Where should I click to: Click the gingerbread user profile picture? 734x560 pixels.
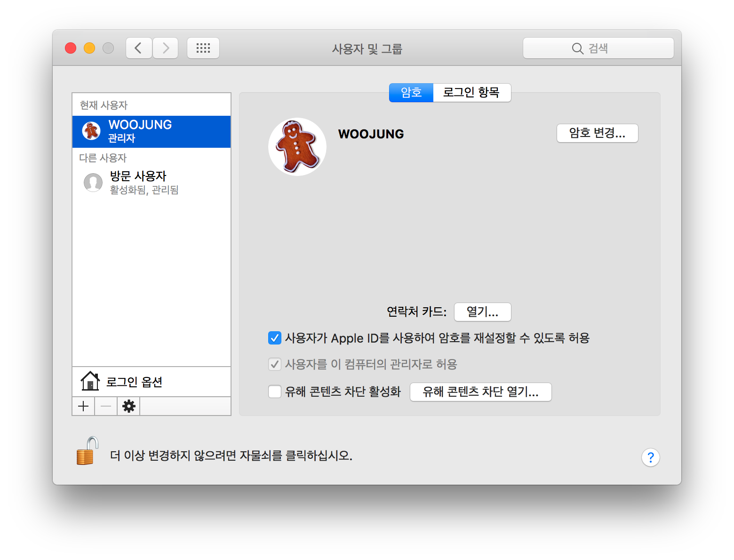[297, 146]
